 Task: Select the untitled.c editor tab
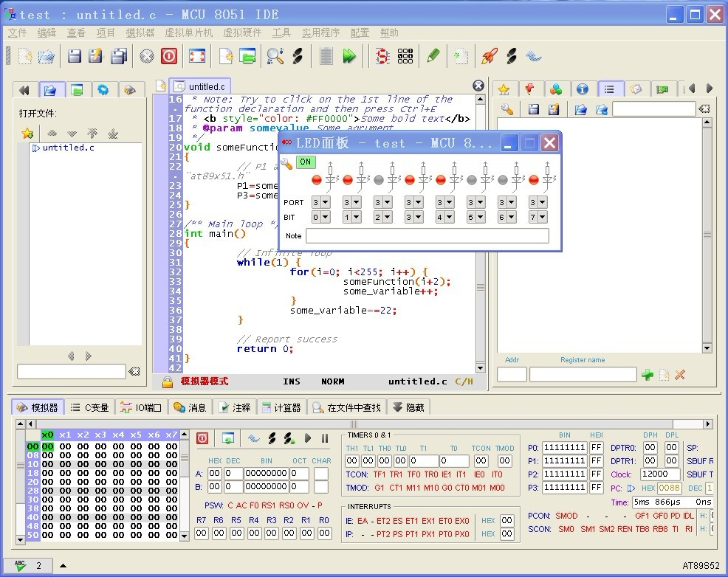click(201, 86)
